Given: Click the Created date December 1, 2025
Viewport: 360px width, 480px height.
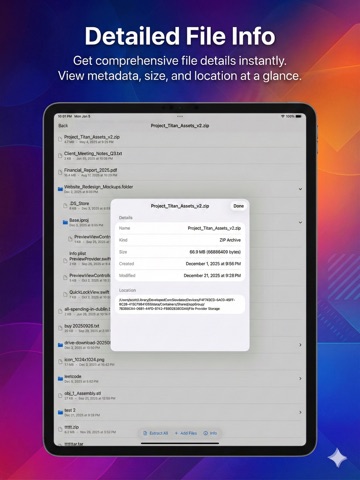Looking at the screenshot, I should (213, 264).
